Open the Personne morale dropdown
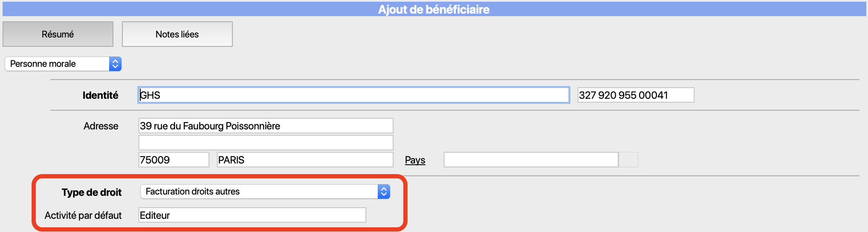The image size is (868, 232). [x=63, y=64]
